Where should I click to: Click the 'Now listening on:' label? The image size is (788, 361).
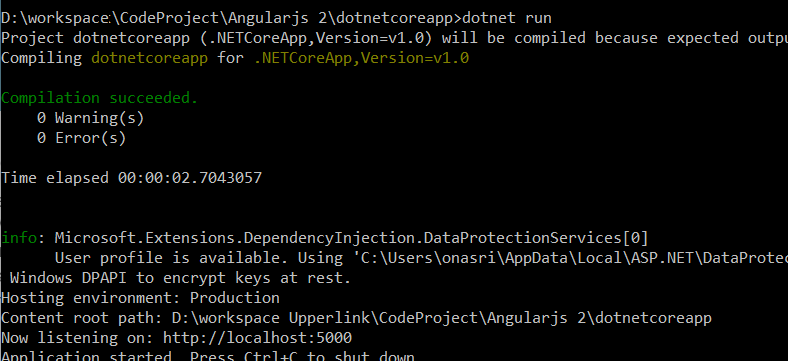point(77,337)
